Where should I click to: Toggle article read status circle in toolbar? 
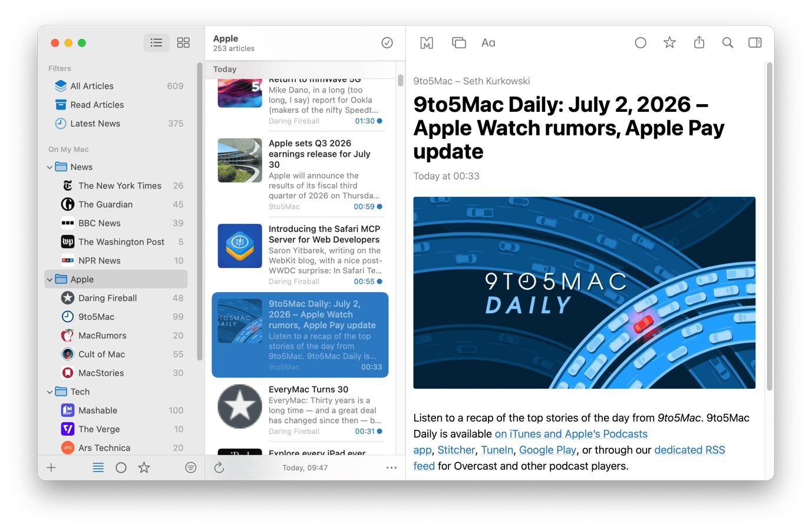coord(641,42)
